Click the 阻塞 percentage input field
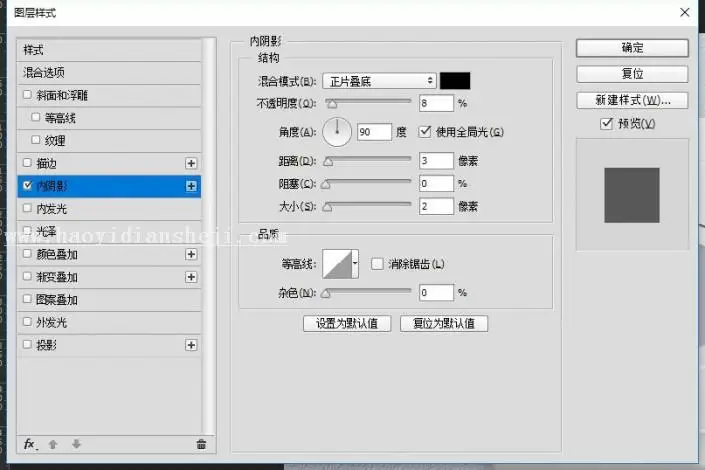 [x=436, y=184]
